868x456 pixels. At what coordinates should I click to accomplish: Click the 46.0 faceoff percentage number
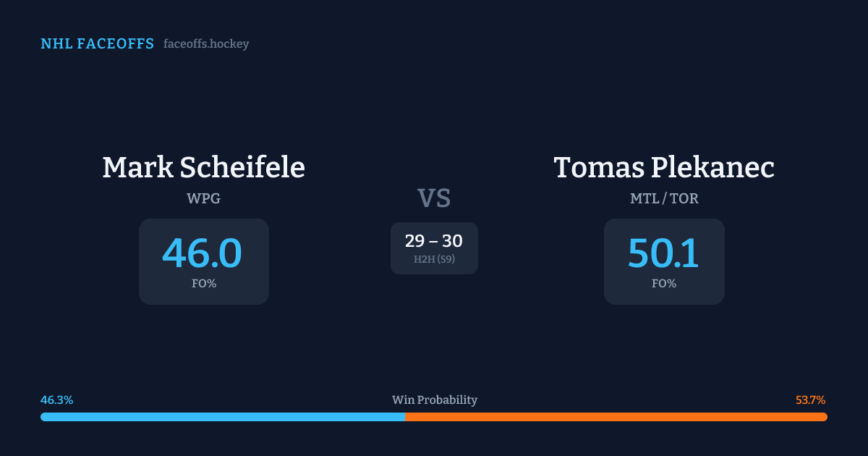(202, 253)
